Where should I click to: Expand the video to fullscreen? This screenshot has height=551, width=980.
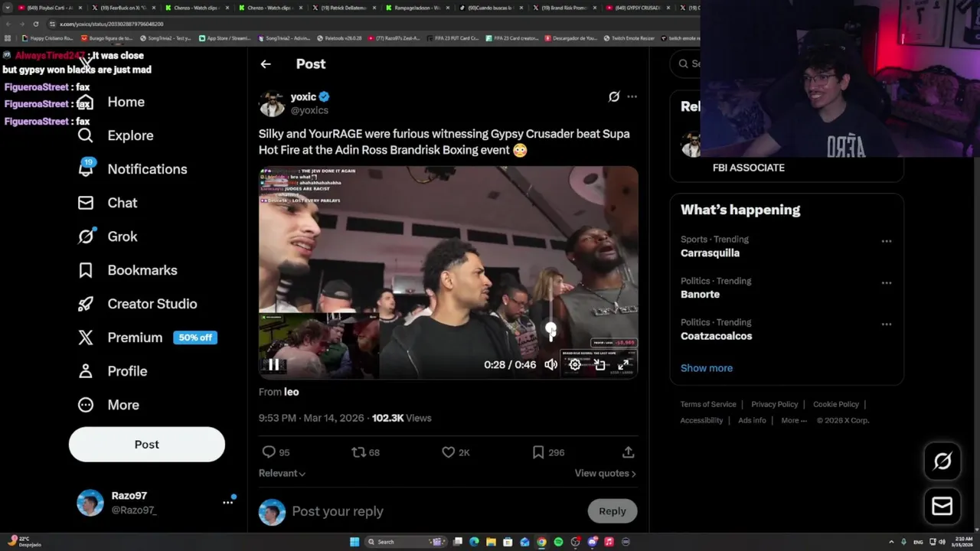coord(624,365)
